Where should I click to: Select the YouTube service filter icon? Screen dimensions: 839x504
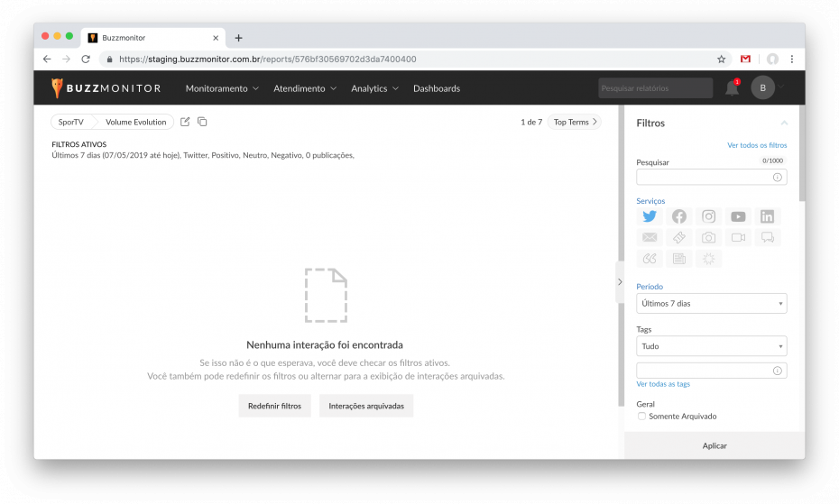(x=738, y=216)
